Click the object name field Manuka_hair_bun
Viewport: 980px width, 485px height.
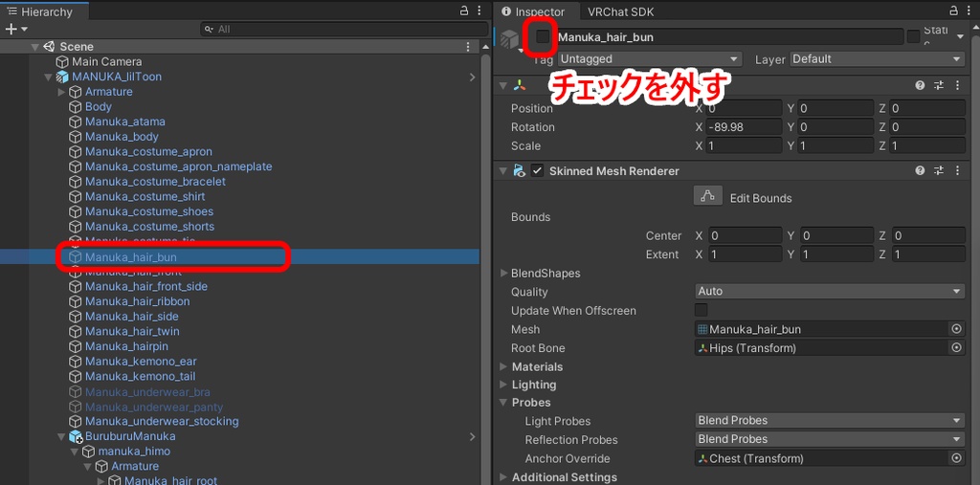click(x=729, y=37)
